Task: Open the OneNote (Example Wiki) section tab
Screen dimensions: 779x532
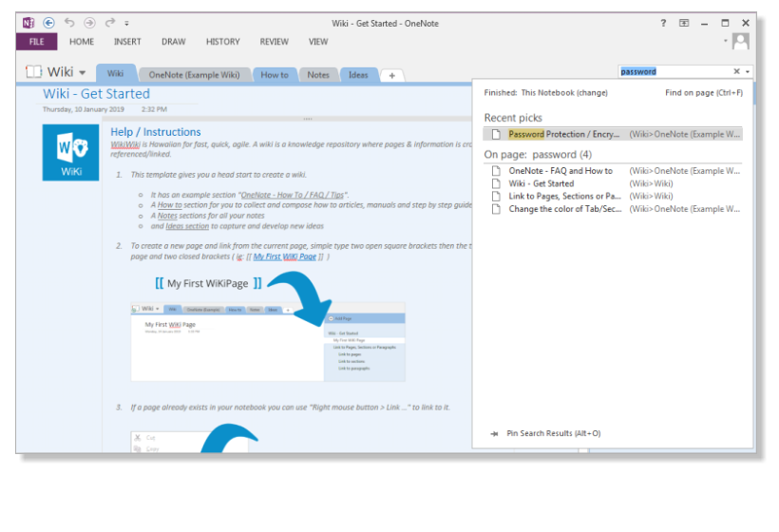Action: tap(194, 75)
